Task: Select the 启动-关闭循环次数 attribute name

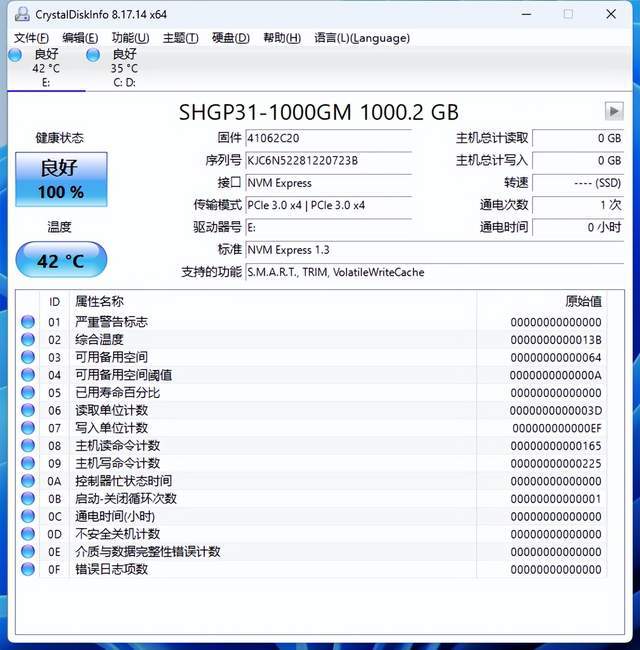Action: coord(126,498)
